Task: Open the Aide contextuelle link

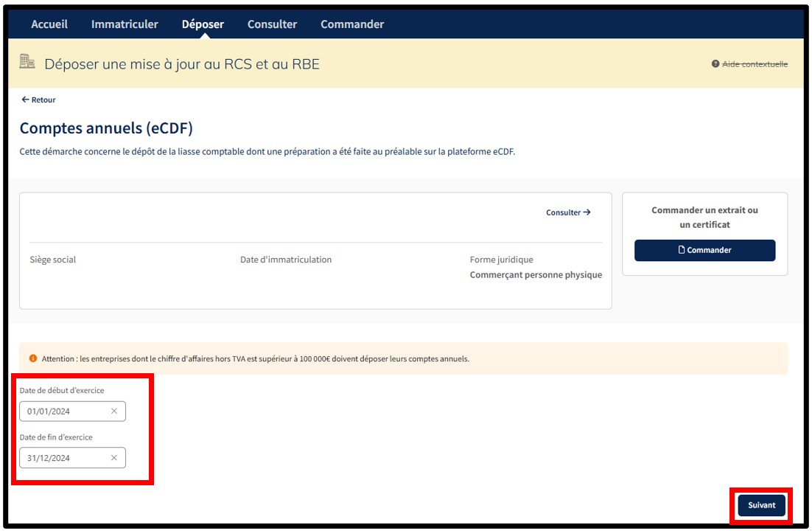Action: (755, 64)
